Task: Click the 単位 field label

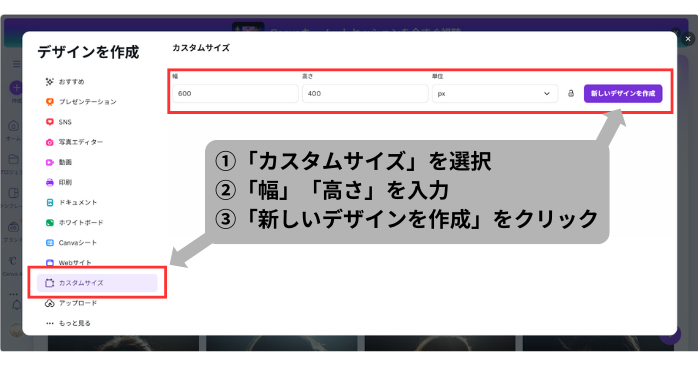Action: (x=437, y=77)
